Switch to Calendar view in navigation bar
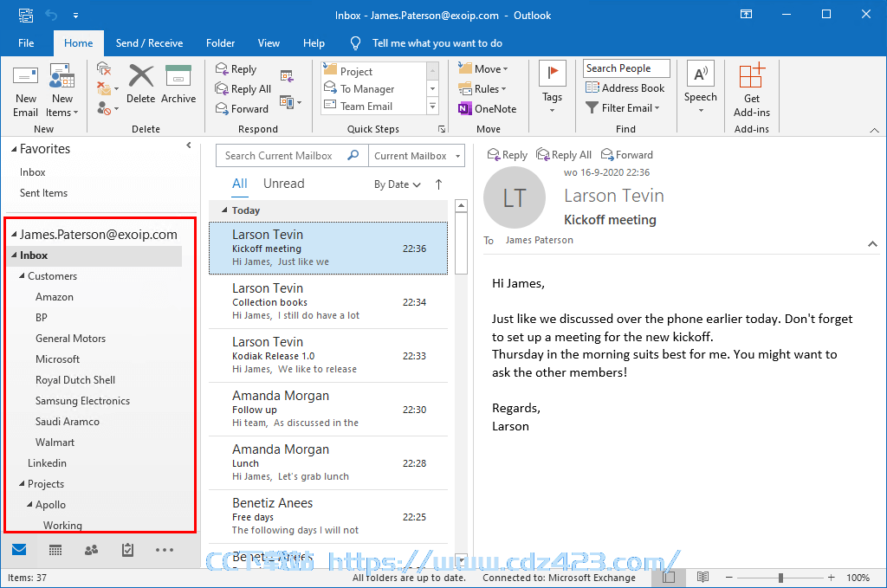The height and width of the screenshot is (588, 887). pyautogui.click(x=55, y=550)
